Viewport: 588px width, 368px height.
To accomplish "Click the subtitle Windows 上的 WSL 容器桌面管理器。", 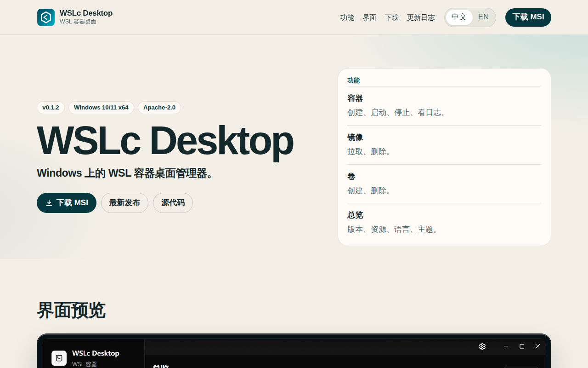I will click(126, 173).
